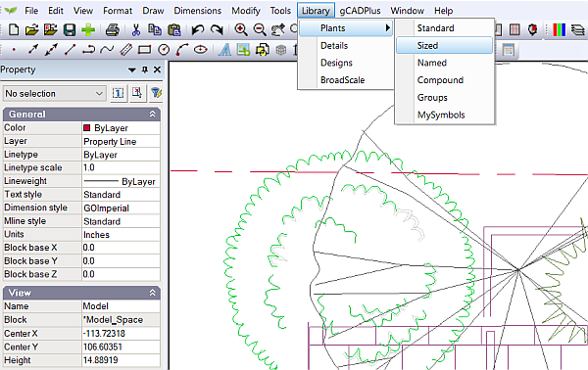Insert image using the picture icon
The width and height of the screenshot is (588, 370).
[243, 50]
